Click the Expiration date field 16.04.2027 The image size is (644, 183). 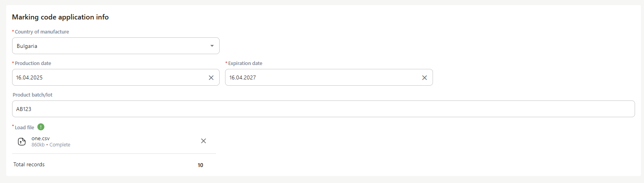(329, 77)
